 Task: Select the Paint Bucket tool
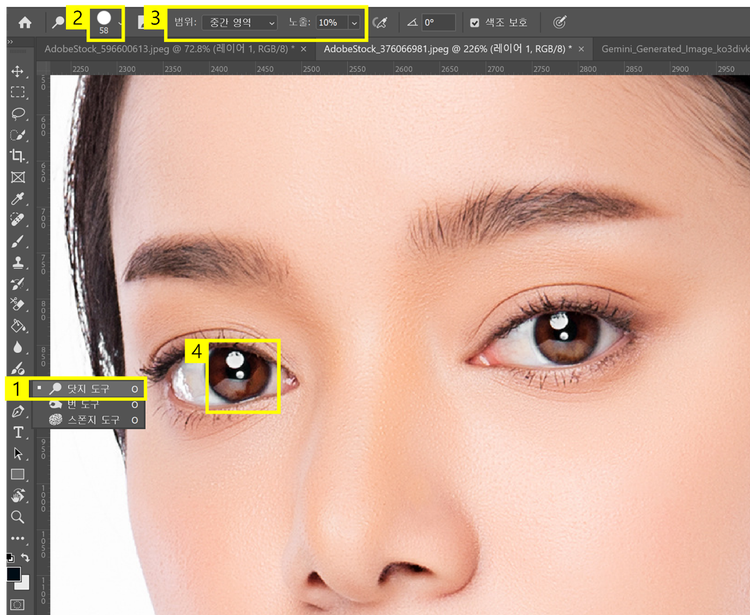tap(18, 326)
